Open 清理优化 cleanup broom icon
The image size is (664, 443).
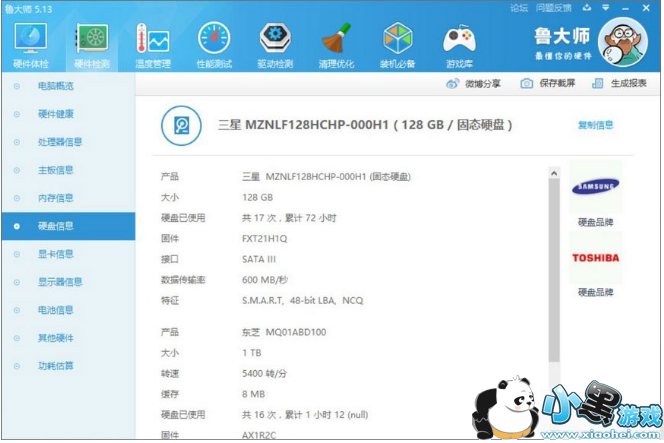click(336, 38)
